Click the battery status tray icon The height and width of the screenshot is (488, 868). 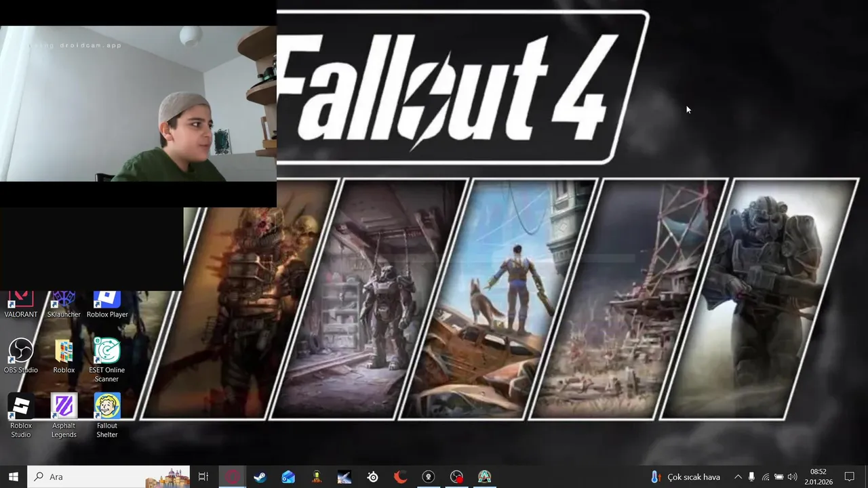click(x=778, y=476)
